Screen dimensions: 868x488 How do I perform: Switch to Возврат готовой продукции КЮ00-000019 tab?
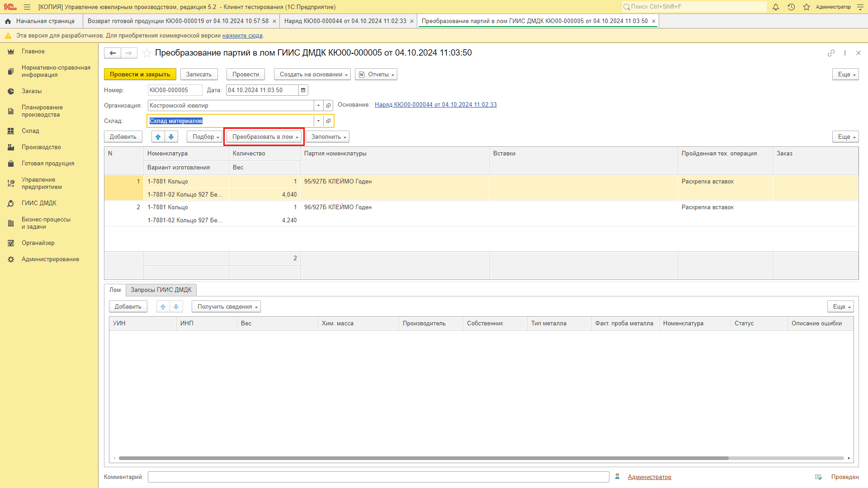[178, 21]
